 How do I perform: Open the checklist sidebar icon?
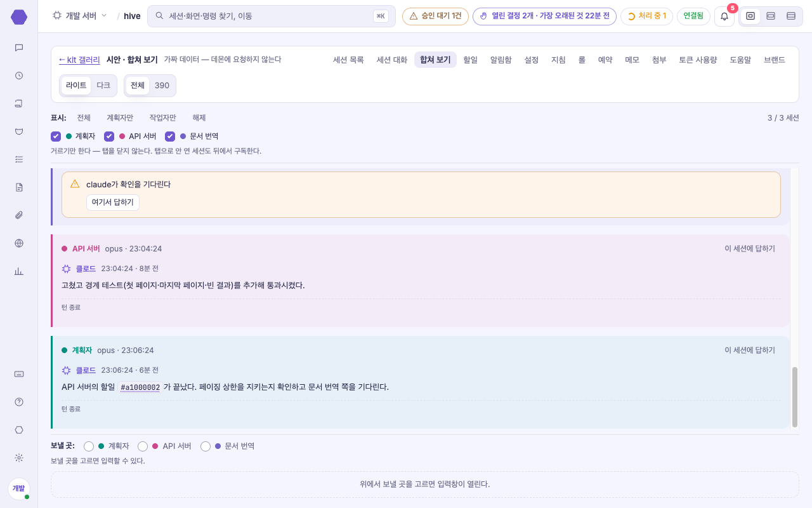tap(19, 159)
